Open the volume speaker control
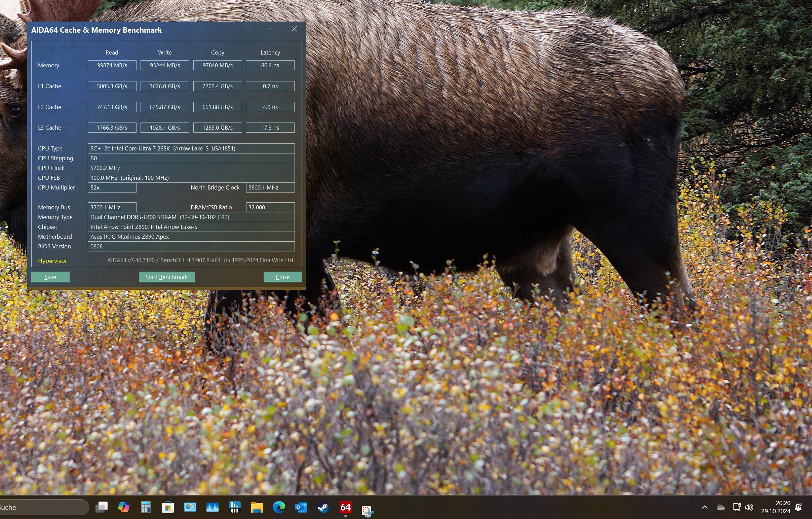The height and width of the screenshot is (519, 812). pyautogui.click(x=749, y=507)
